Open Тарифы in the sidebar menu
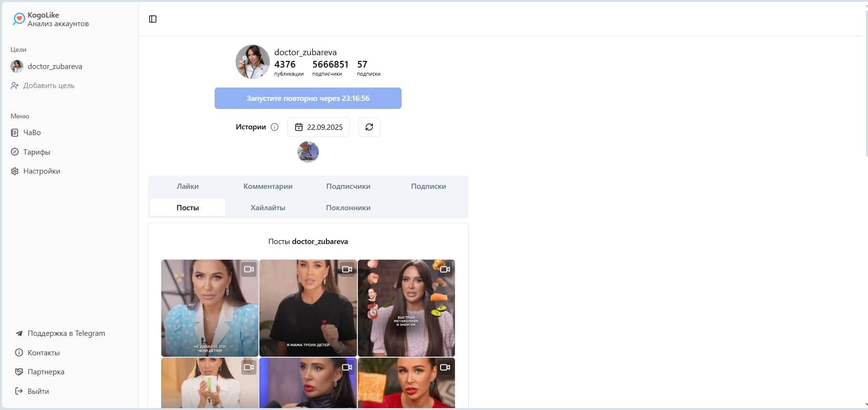 pos(30,152)
